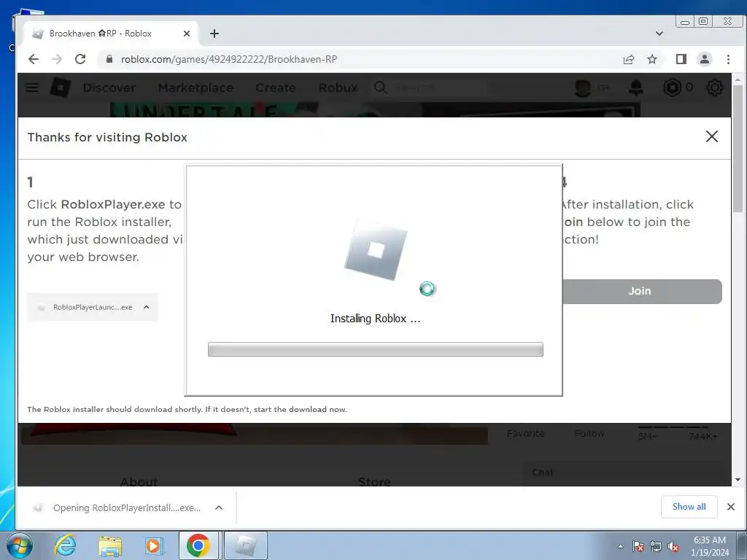Open the Roblox settings gear

714,87
